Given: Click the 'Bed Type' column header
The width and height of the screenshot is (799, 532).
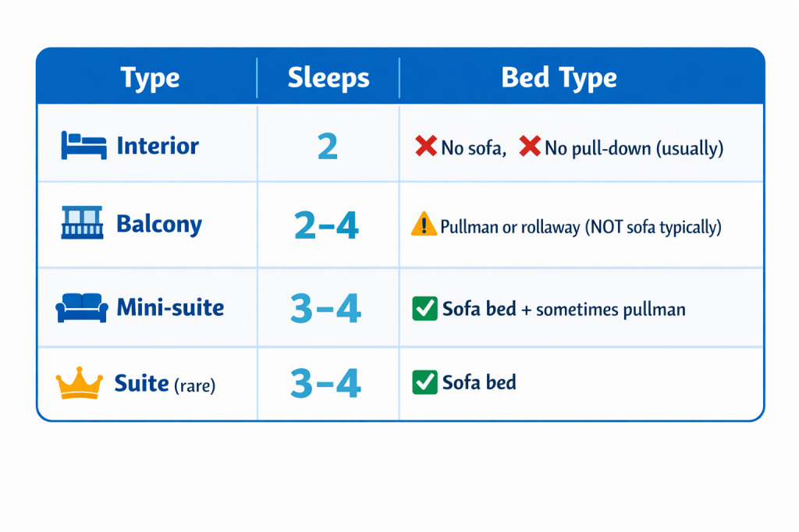Looking at the screenshot, I should [559, 78].
